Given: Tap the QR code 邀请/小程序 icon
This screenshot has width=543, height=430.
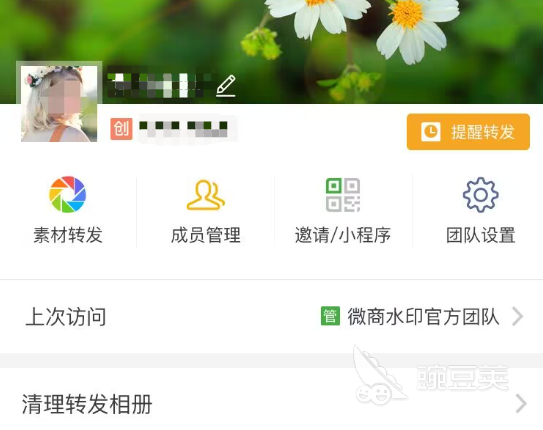Looking at the screenshot, I should (x=343, y=195).
